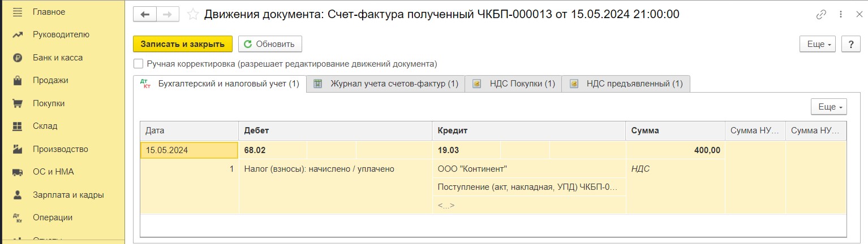Open the Производство factory icon
The image size is (868, 244).
[x=17, y=149]
